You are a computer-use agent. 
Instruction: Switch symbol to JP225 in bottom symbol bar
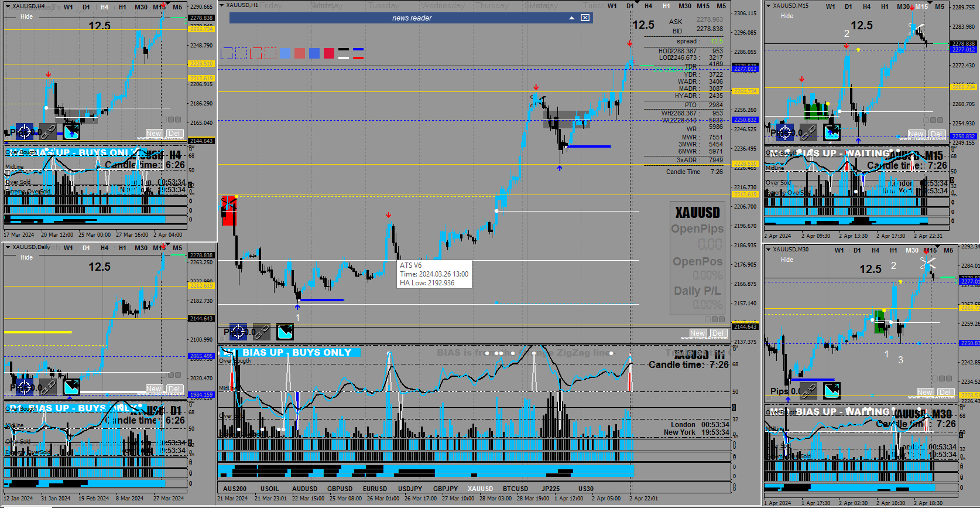pos(550,489)
